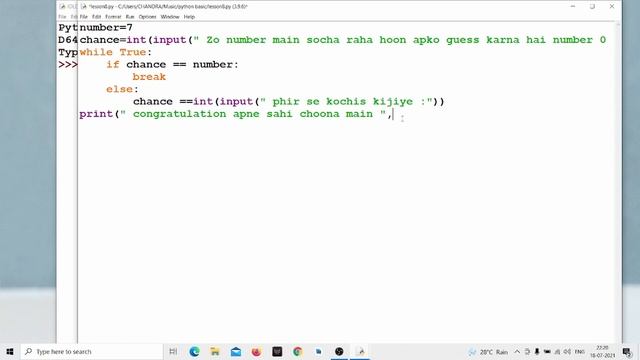640x360 pixels.
Task: Focus the Type here to search box
Action: (92, 351)
